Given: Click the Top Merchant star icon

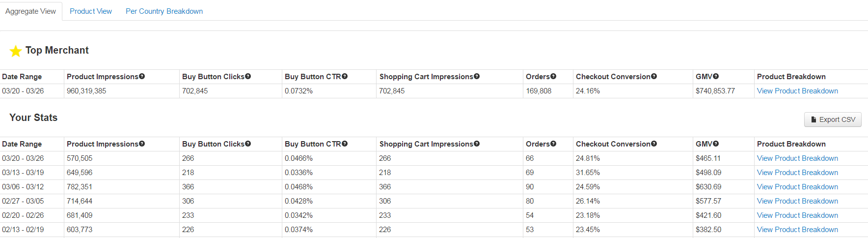Looking at the screenshot, I should point(16,51).
